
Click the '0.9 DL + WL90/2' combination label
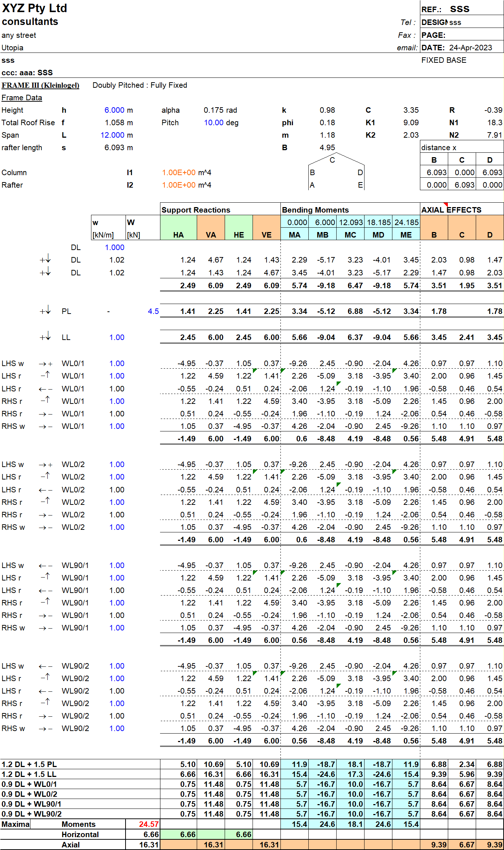pyautogui.click(x=32, y=814)
